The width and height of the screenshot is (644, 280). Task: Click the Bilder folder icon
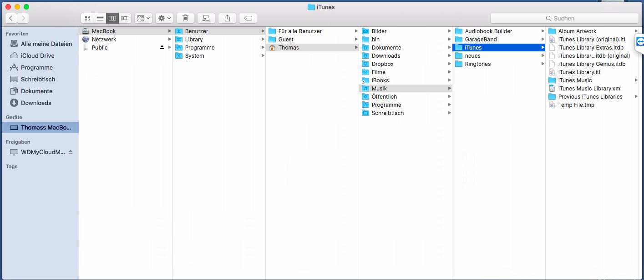tap(365, 31)
